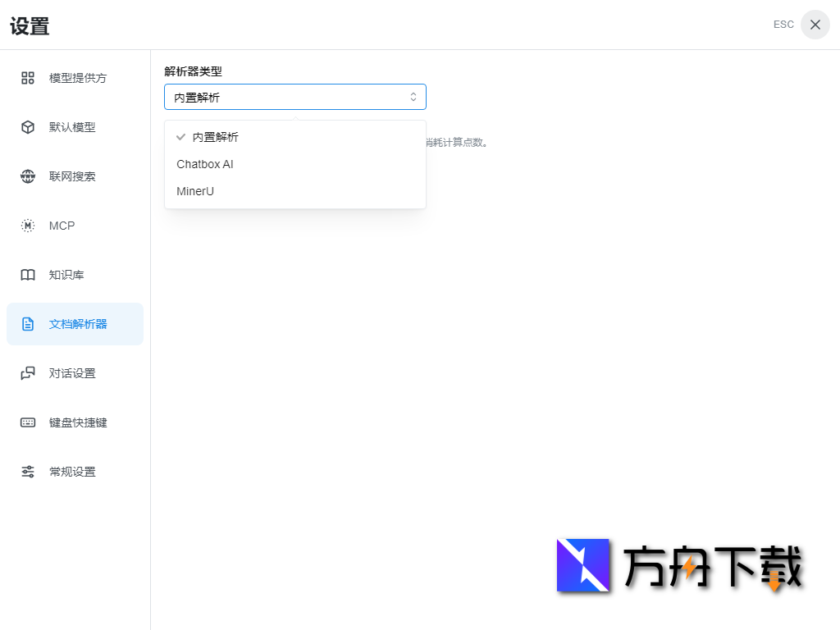Click the checkmark next to 内置解析

[181, 137]
